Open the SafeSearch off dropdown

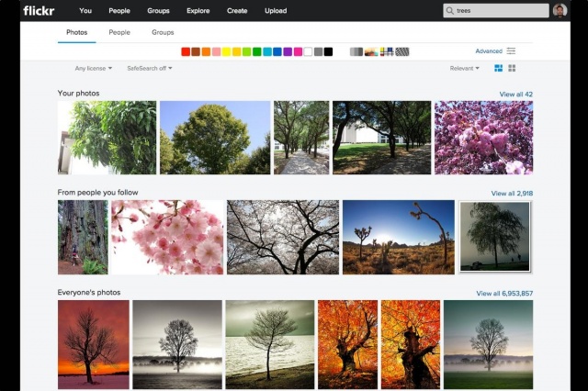150,68
